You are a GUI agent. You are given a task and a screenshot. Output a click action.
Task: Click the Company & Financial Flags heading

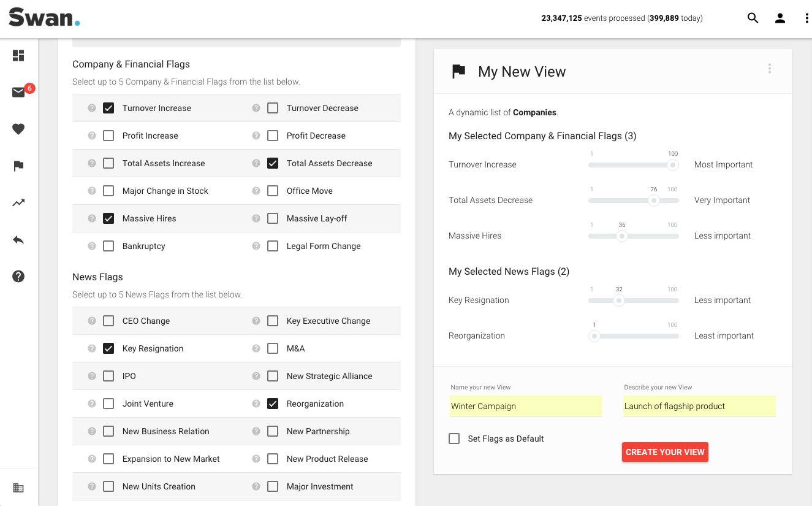coord(131,64)
